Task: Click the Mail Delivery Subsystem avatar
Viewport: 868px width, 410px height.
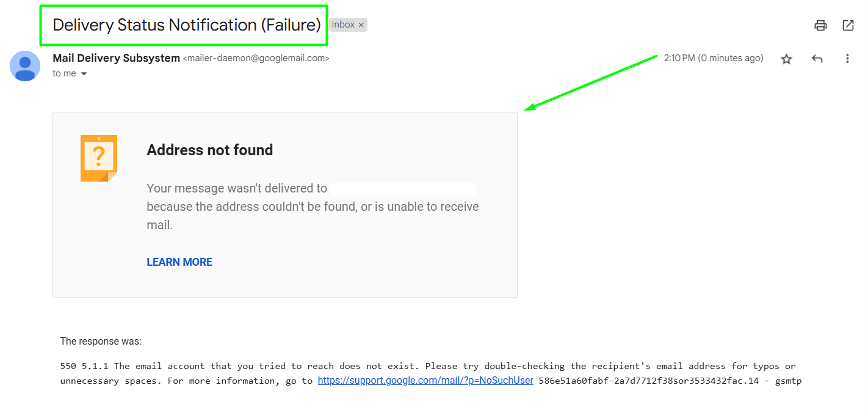Action: (25, 66)
